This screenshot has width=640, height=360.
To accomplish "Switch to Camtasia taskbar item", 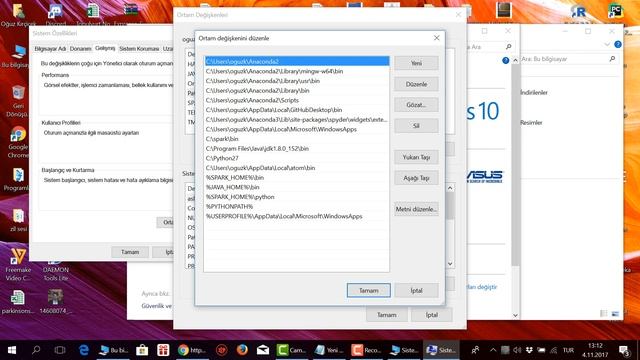I will [291, 350].
